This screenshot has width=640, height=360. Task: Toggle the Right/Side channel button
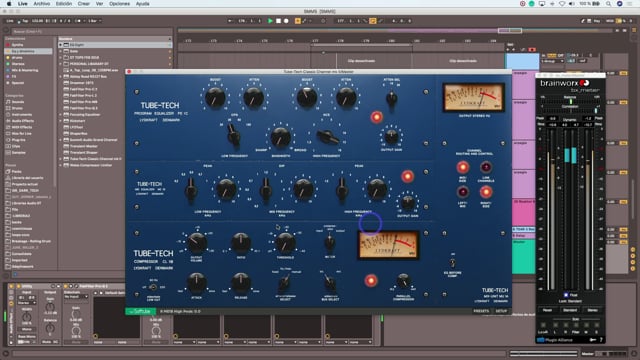pyautogui.click(x=486, y=192)
